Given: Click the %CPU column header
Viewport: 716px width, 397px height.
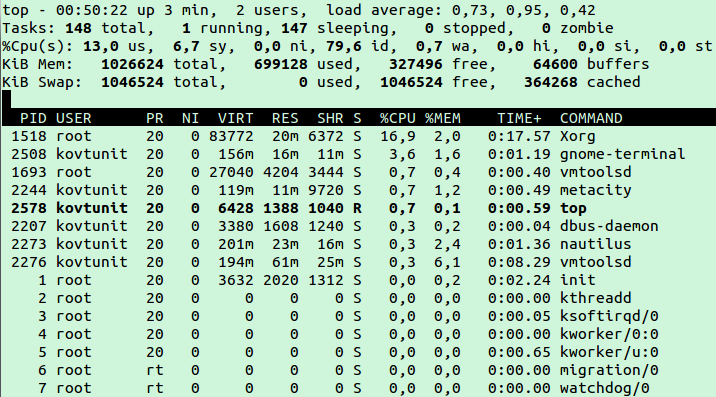Looking at the screenshot, I should (398, 118).
